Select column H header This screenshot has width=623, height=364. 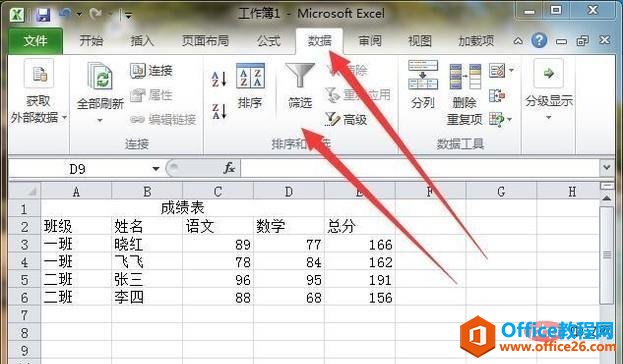571,192
